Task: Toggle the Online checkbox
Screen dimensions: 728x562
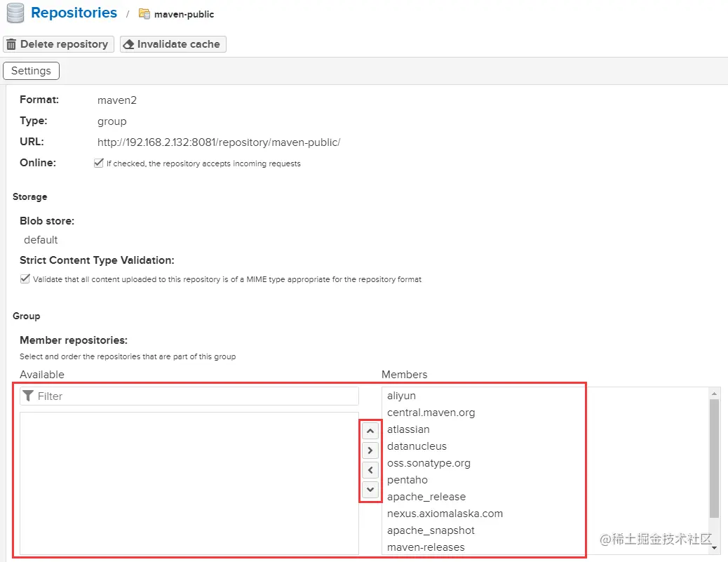Action: [x=98, y=163]
